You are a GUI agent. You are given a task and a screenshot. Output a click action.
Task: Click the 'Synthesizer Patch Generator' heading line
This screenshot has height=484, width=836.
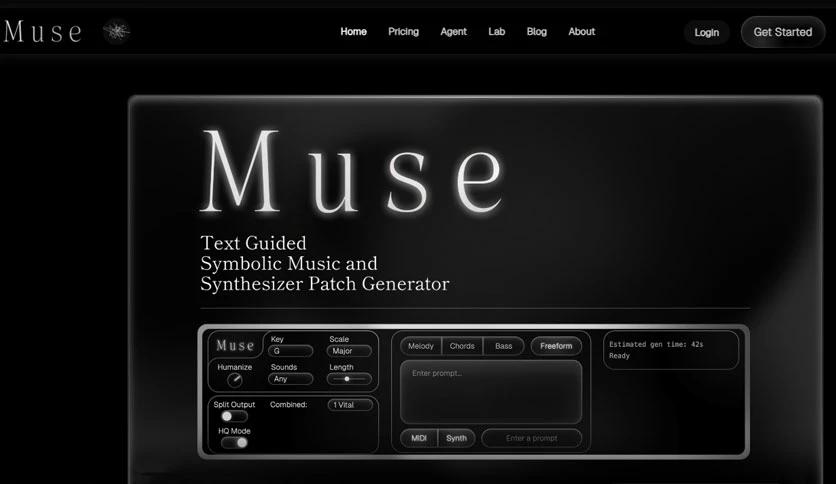tap(325, 284)
